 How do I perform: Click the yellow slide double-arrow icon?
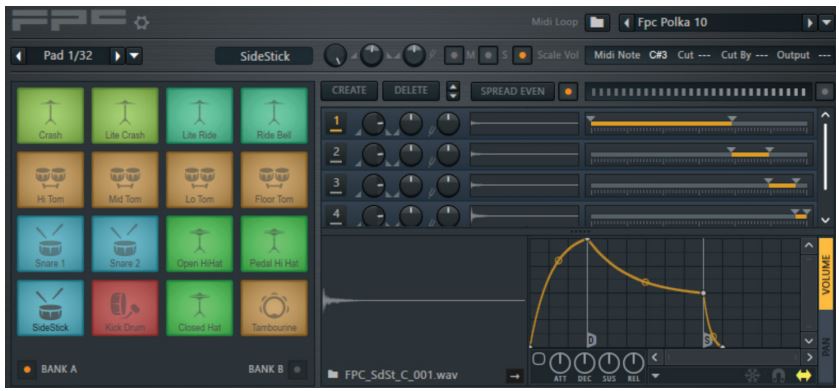804,376
